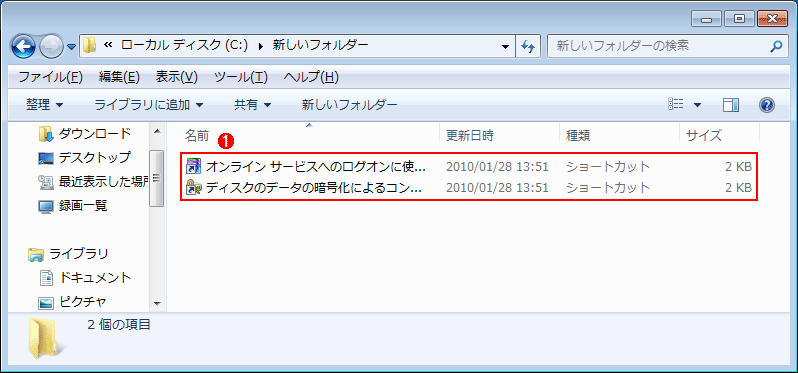Click the オンライン サービス shortcut file icon
The height and width of the screenshot is (373, 798).
click(194, 166)
